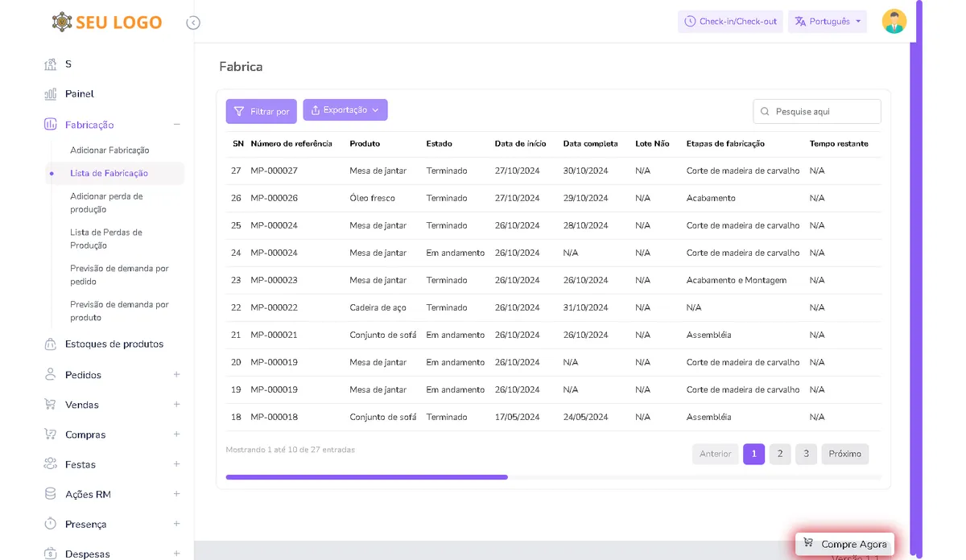Select Lista de Fabricação menu item
Viewport: 966px width, 560px height.
click(110, 171)
